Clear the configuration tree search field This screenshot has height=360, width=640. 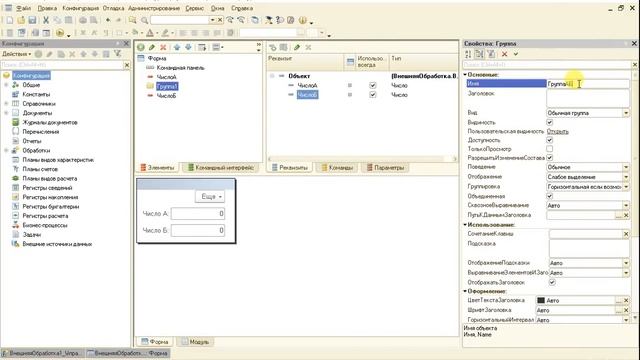[x=127, y=65]
